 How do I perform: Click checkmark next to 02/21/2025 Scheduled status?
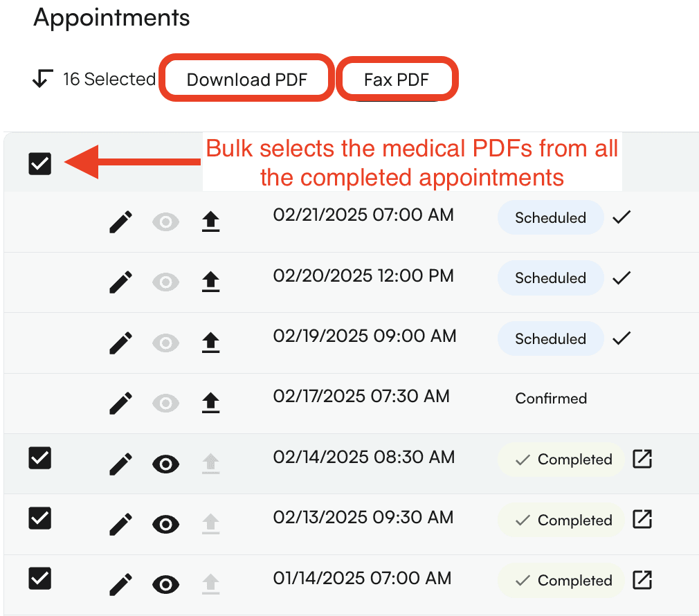621,217
